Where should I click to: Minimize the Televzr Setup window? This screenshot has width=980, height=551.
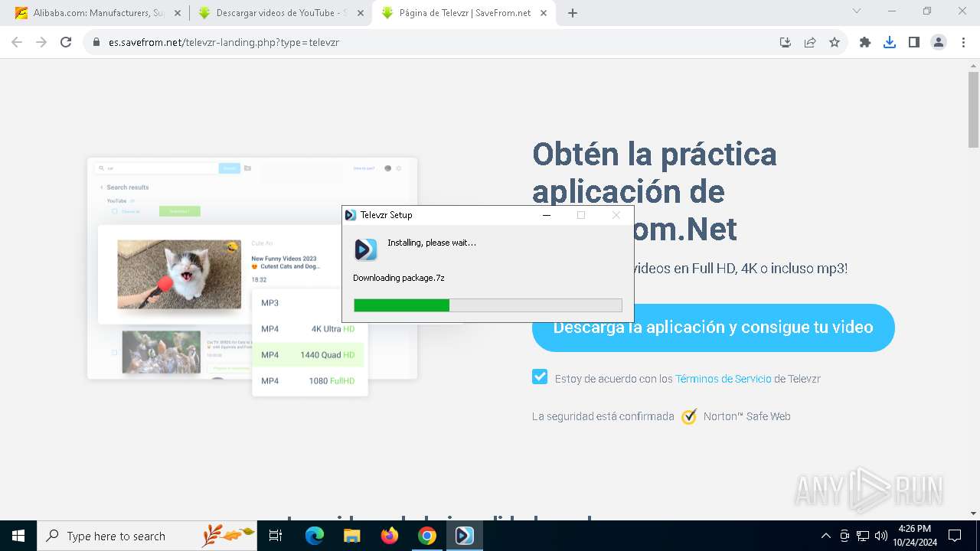point(547,215)
